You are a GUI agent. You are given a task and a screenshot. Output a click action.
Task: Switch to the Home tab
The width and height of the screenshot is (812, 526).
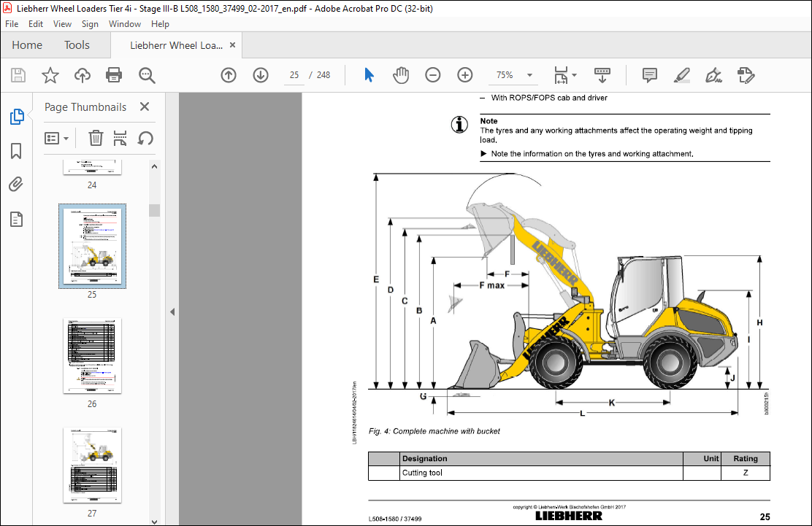pos(27,45)
